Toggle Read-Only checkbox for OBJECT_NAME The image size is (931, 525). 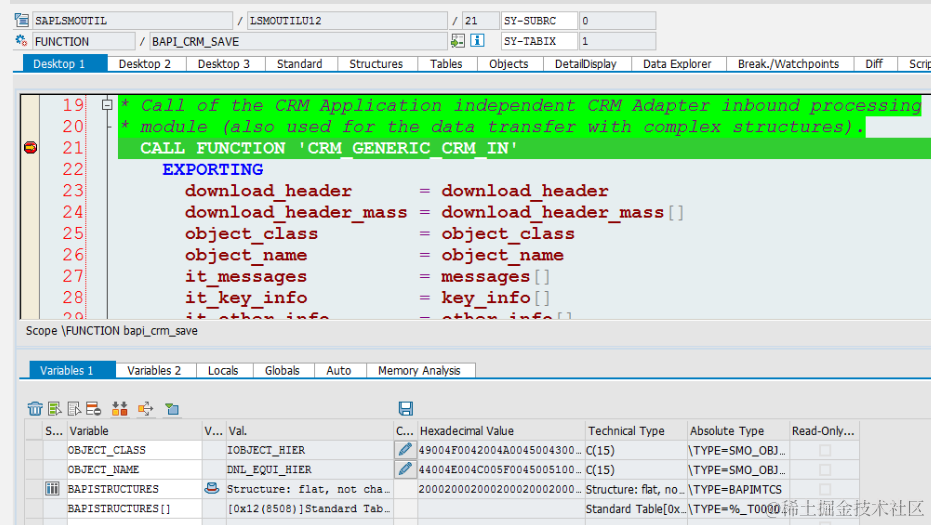coord(825,470)
